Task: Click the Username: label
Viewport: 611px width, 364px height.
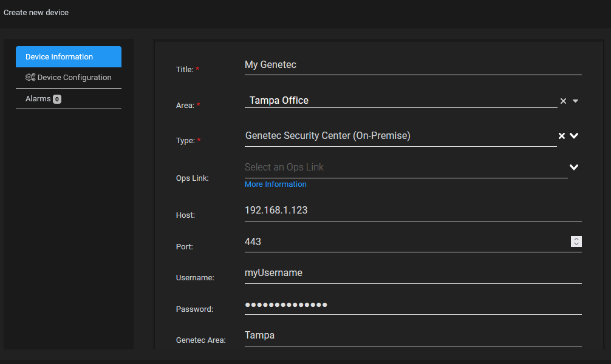Action: 195,278
